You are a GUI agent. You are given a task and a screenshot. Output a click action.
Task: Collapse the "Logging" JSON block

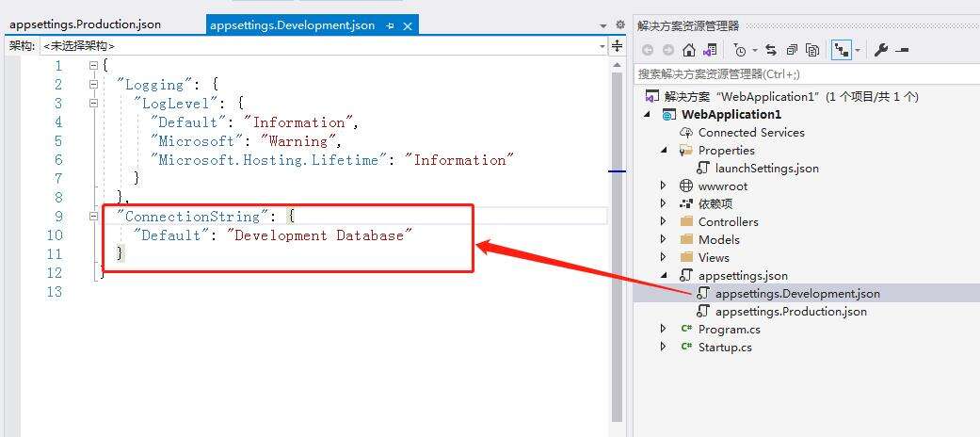click(x=93, y=85)
